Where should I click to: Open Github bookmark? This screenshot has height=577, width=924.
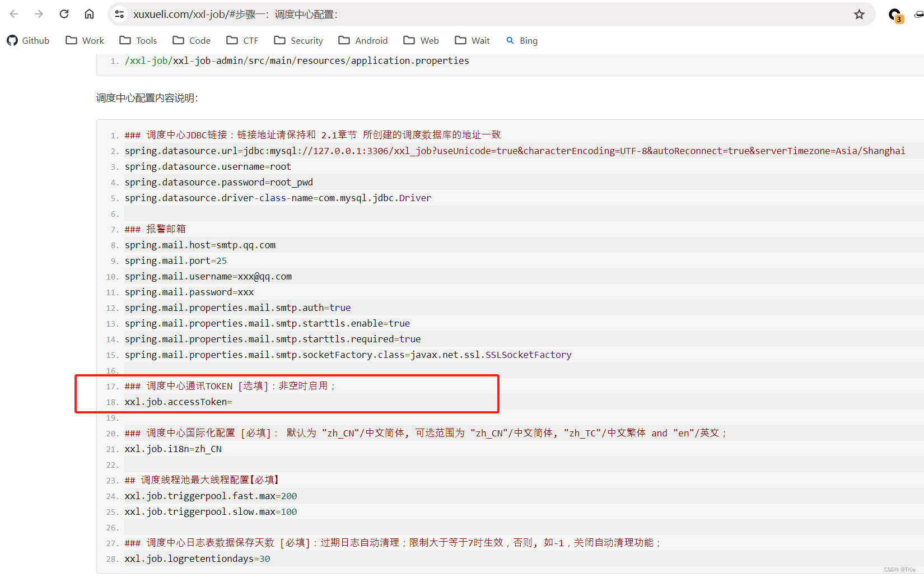[x=28, y=40]
